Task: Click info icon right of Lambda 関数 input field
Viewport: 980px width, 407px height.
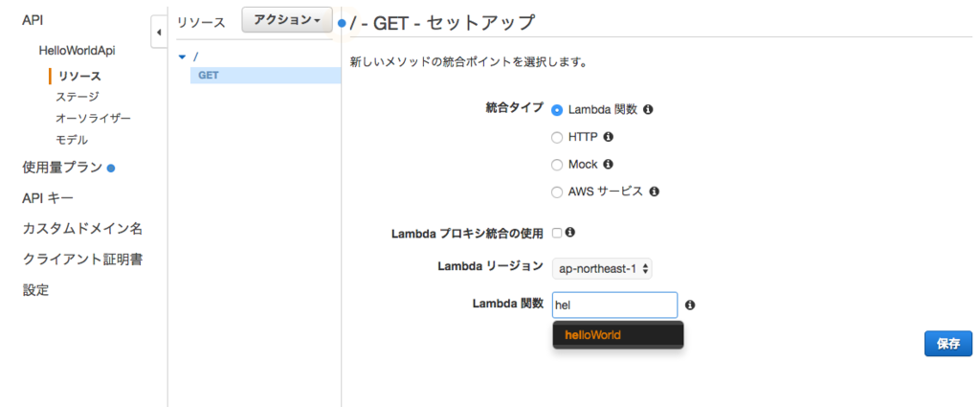Action: 690,305
